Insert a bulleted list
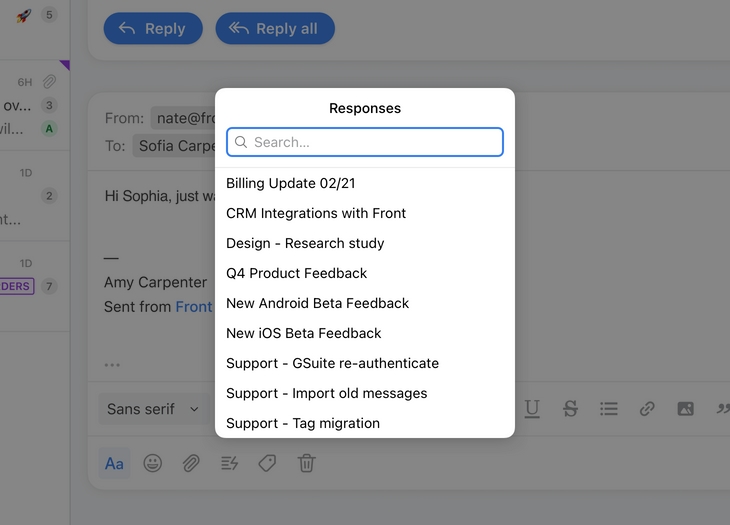The height and width of the screenshot is (525, 730). tap(608, 408)
